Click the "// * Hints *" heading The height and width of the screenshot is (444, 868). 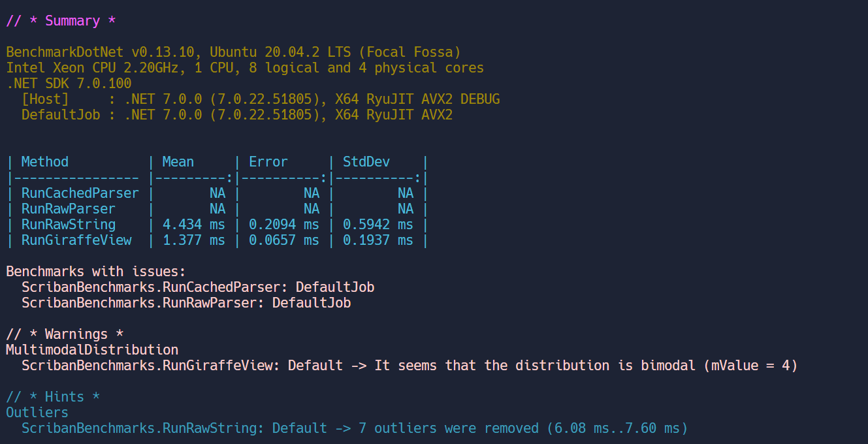53,397
